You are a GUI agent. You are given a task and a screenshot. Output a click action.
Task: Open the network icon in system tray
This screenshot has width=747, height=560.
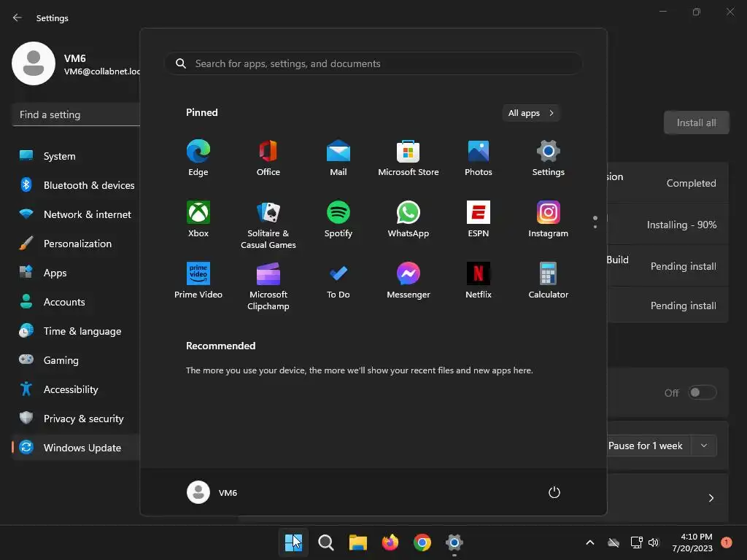click(636, 542)
